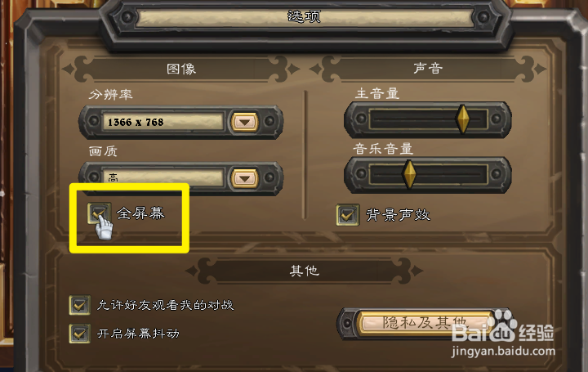
Task: Toggle 开启屏幕抖动 screen shake checkbox
Action: tap(79, 334)
